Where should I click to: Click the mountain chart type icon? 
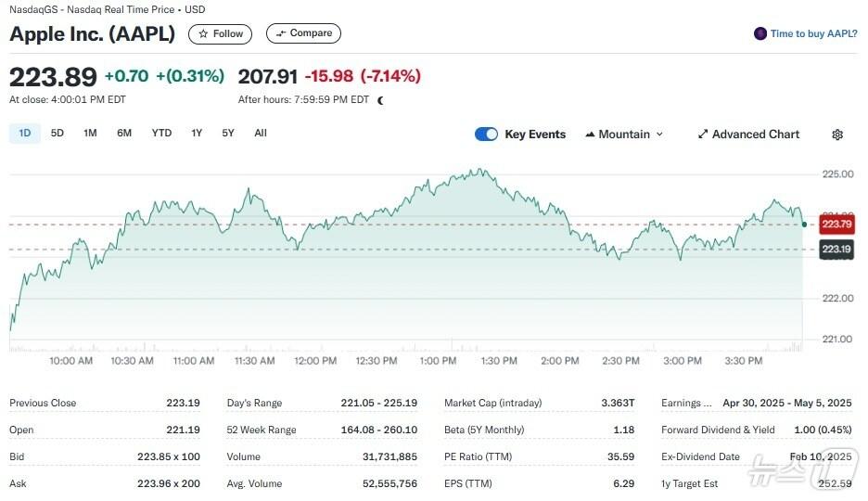[590, 135]
